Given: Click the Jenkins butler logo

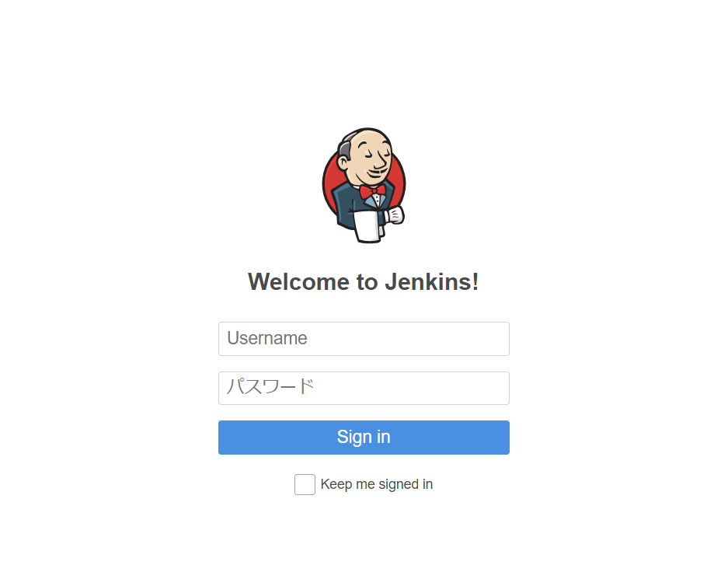Looking at the screenshot, I should (x=364, y=185).
